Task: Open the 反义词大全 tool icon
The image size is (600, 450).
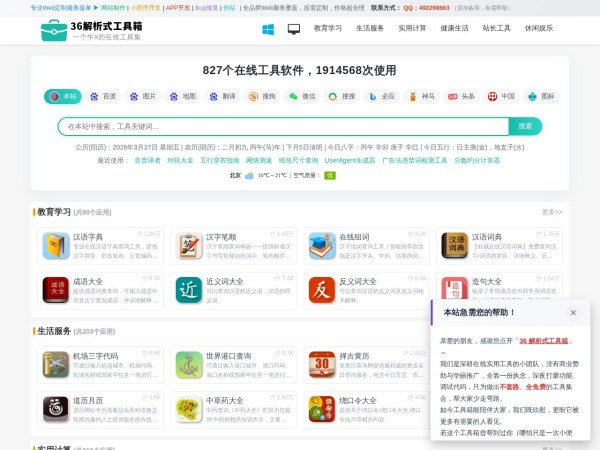Action: point(322,290)
